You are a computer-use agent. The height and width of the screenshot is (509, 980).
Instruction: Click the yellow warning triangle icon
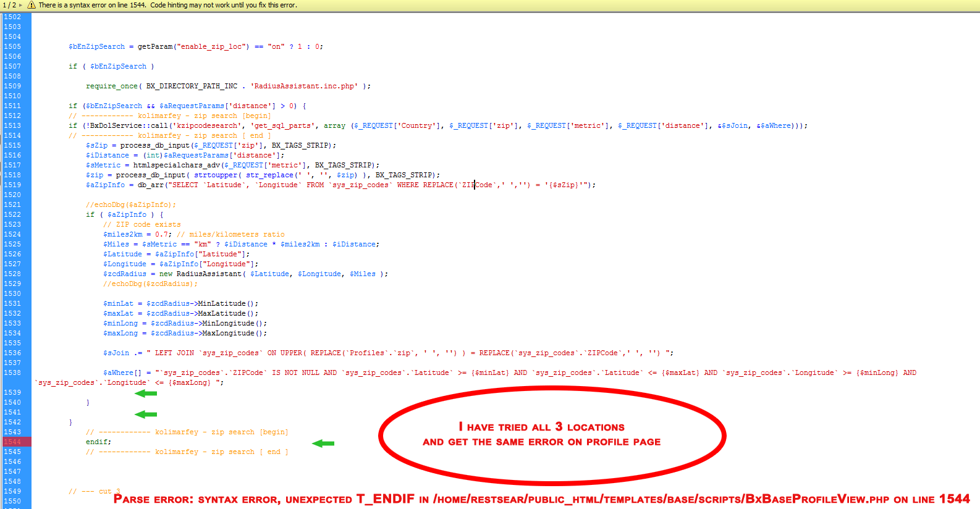click(x=31, y=5)
